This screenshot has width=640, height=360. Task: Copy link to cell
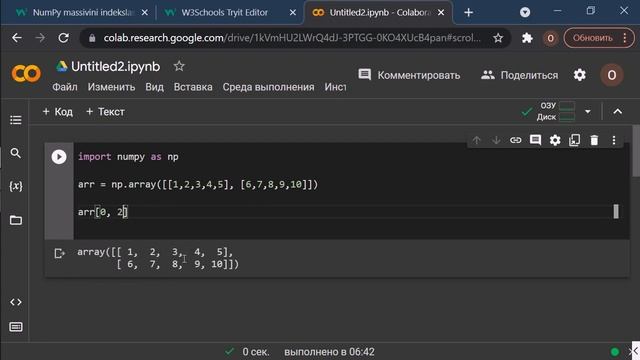pyautogui.click(x=516, y=140)
